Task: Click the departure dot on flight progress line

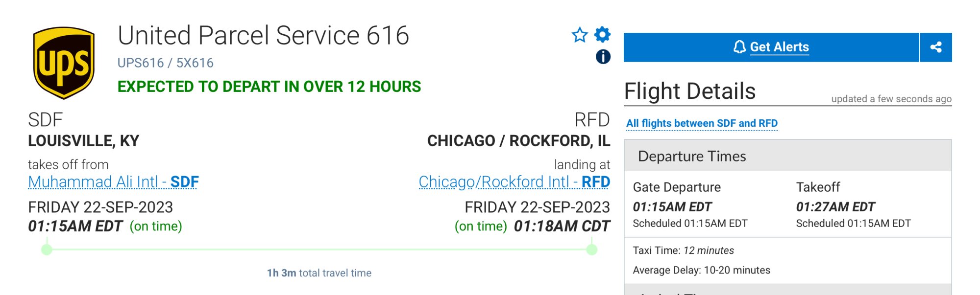Action: pyautogui.click(x=47, y=250)
